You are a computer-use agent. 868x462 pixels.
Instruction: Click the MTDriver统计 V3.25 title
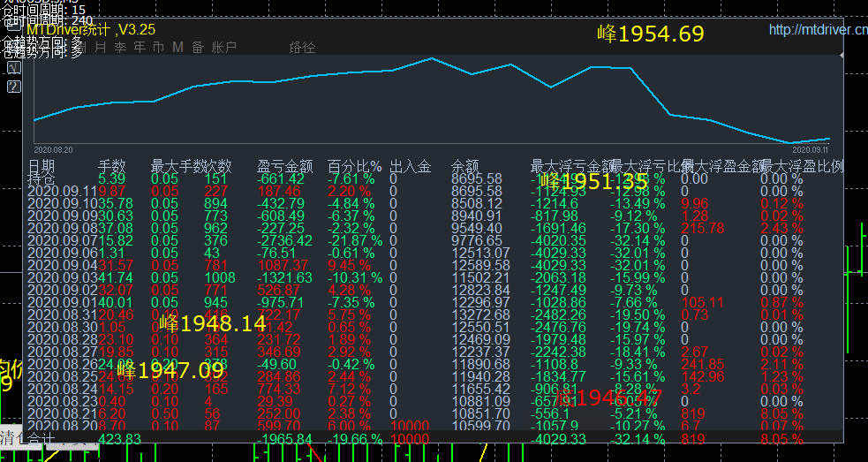click(x=91, y=29)
